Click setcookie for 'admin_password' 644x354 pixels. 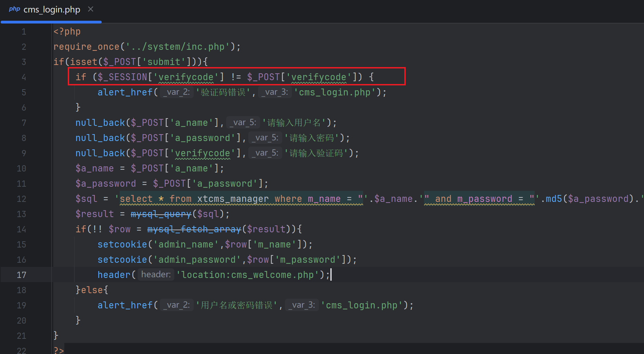(x=122, y=260)
